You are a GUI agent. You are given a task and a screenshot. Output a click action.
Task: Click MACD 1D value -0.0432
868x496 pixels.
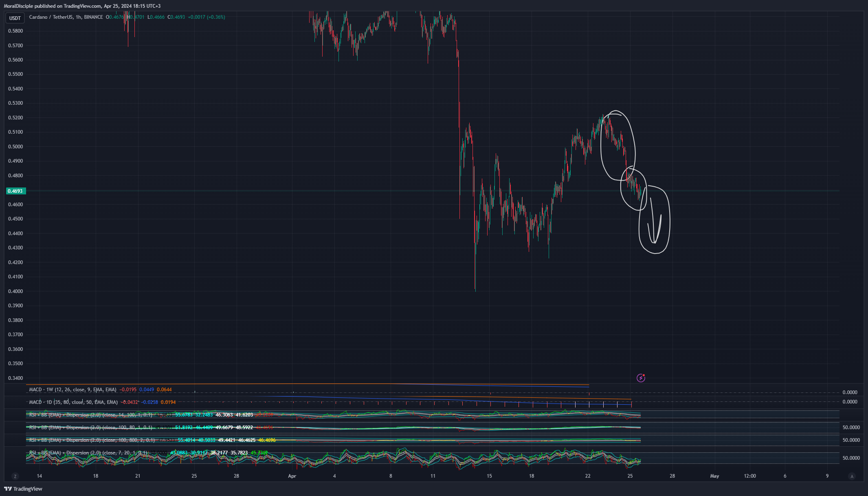coord(130,402)
